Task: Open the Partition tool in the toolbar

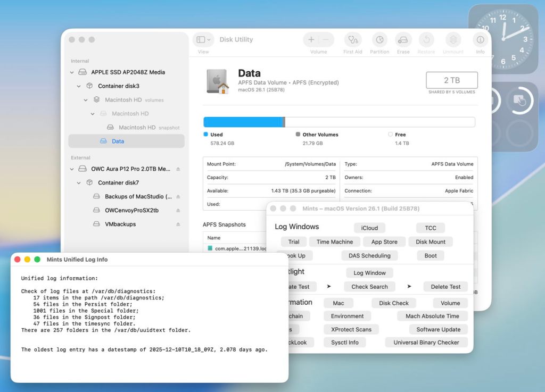Action: 379,40
